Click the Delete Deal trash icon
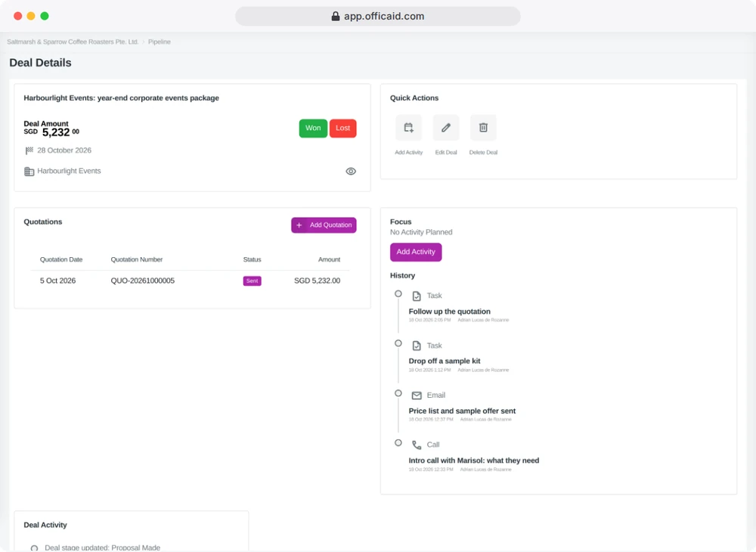 [x=483, y=128]
